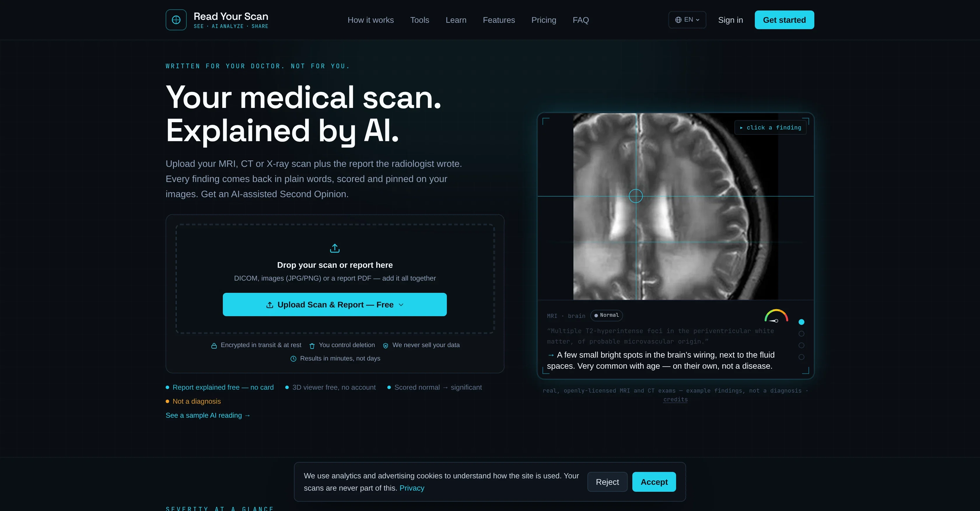The width and height of the screenshot is (980, 511).
Task: Select the first filled finding dot
Action: tap(801, 322)
